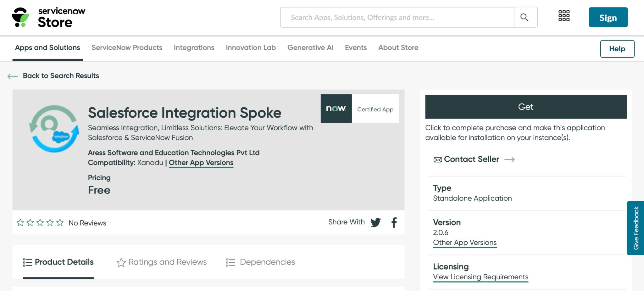Share the app on Twitter

[x=375, y=222]
